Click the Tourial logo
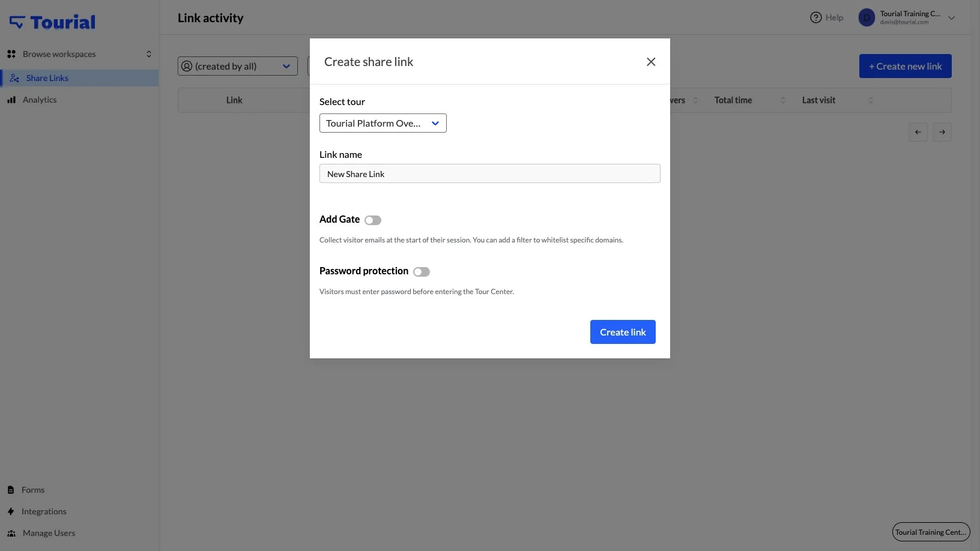 point(52,22)
